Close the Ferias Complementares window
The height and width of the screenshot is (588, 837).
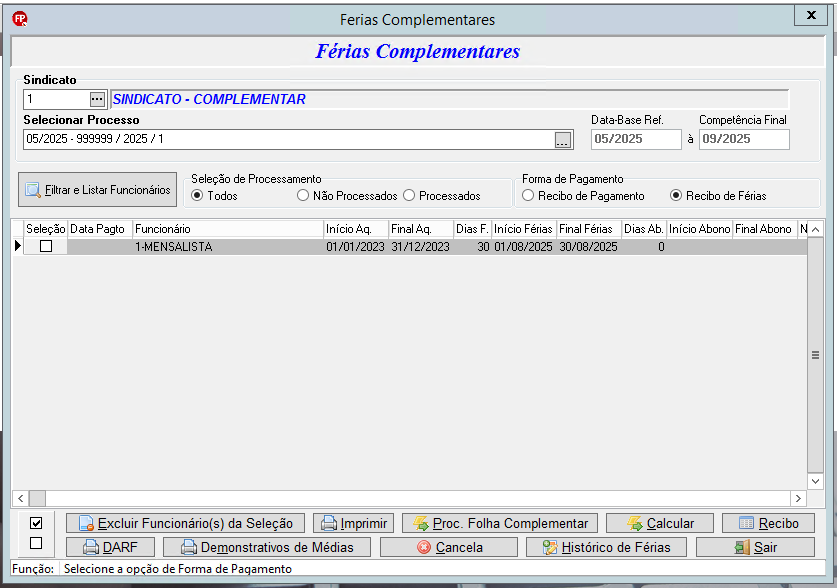coord(811,15)
